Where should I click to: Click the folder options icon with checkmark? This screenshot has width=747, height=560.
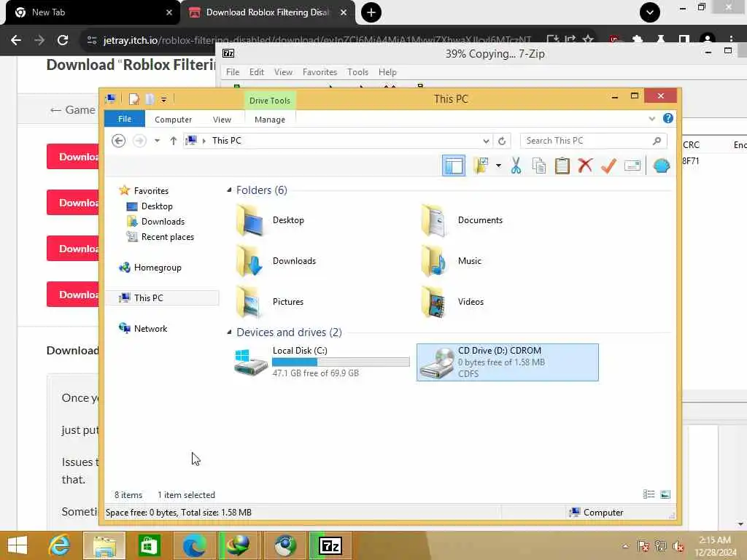tap(481, 166)
